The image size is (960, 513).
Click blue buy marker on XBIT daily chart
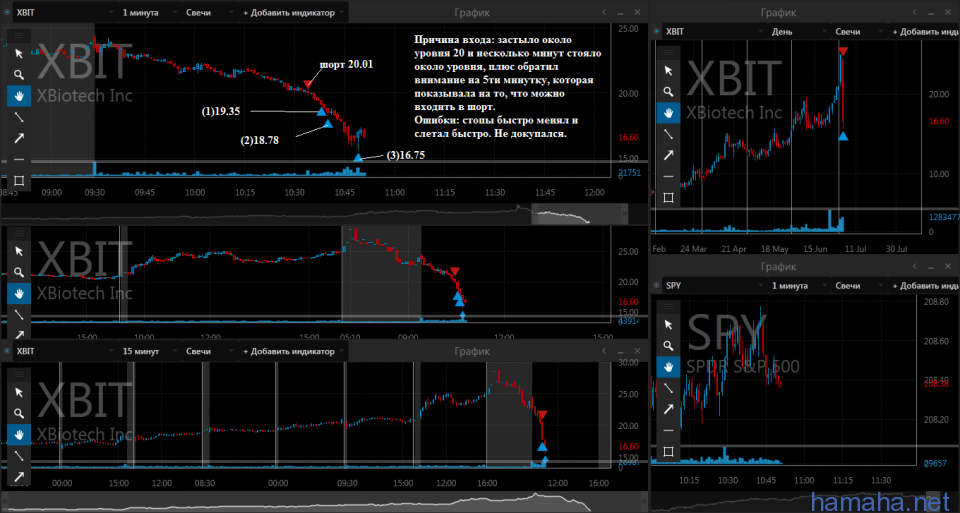click(x=843, y=136)
